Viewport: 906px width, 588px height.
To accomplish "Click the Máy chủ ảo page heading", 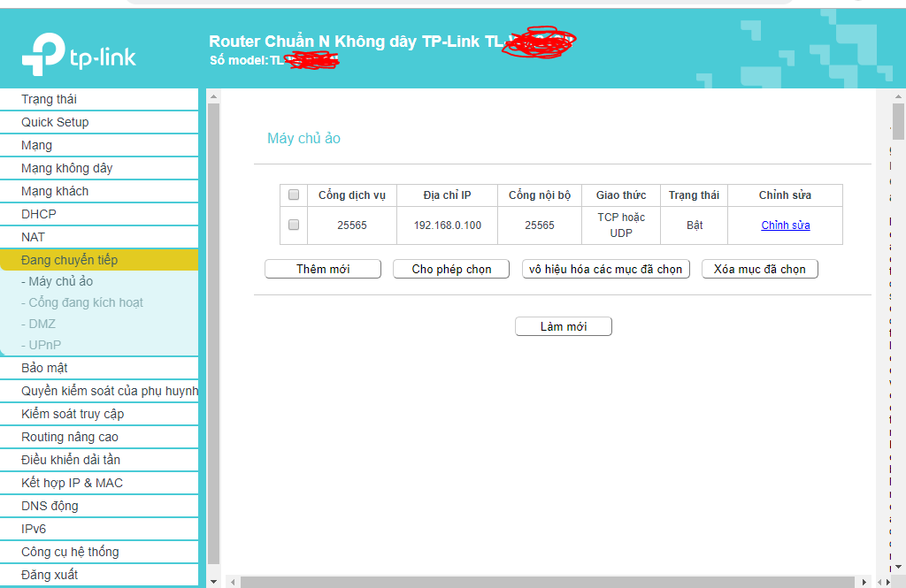I will [304, 139].
